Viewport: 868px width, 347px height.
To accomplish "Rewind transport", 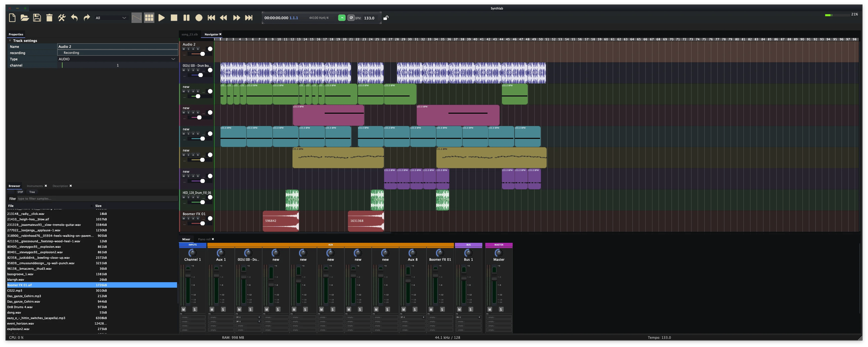I will pos(223,18).
